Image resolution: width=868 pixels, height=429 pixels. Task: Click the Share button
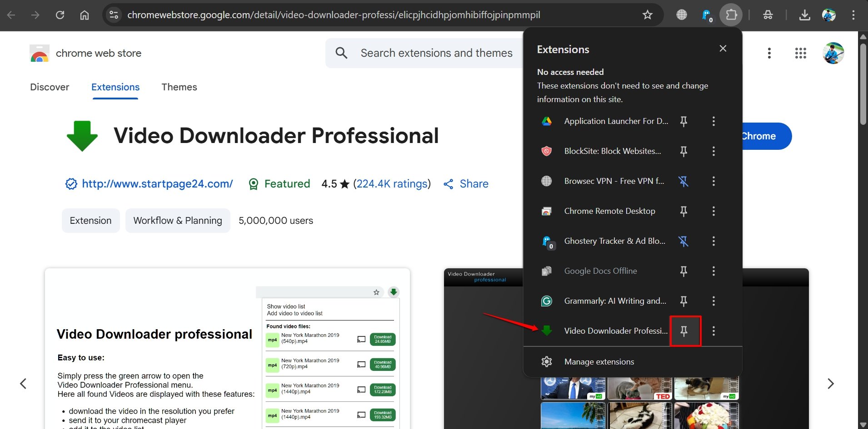click(x=466, y=184)
